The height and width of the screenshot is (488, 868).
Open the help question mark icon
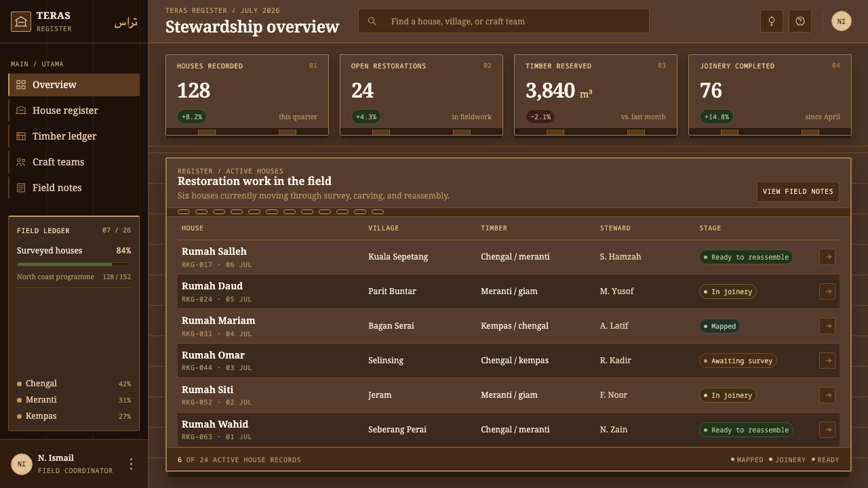(x=800, y=21)
